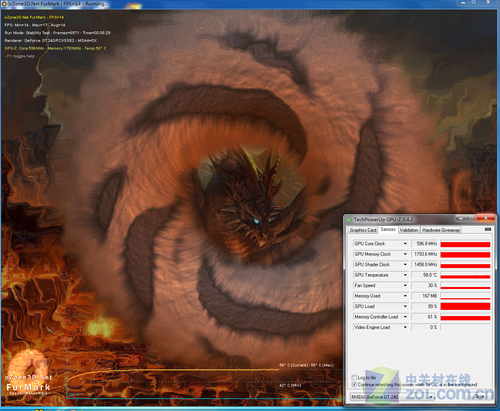This screenshot has width=500, height=411.
Task: Click the Memory Controller Load graph
Action: [465, 317]
